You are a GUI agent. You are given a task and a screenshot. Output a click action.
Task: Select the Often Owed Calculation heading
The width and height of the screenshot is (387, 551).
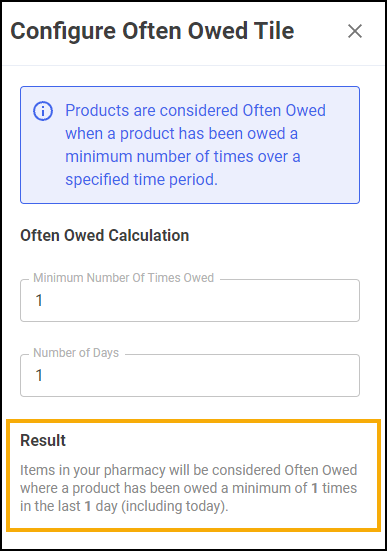pyautogui.click(x=105, y=235)
